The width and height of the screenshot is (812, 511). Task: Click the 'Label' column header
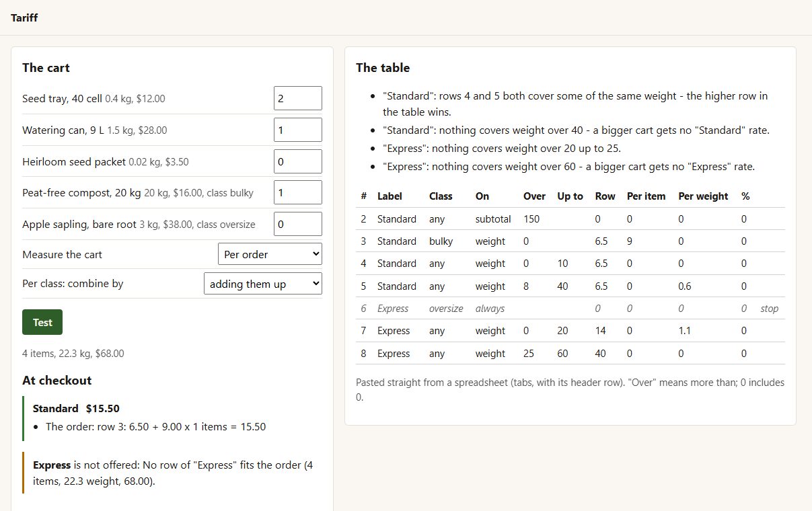click(390, 196)
